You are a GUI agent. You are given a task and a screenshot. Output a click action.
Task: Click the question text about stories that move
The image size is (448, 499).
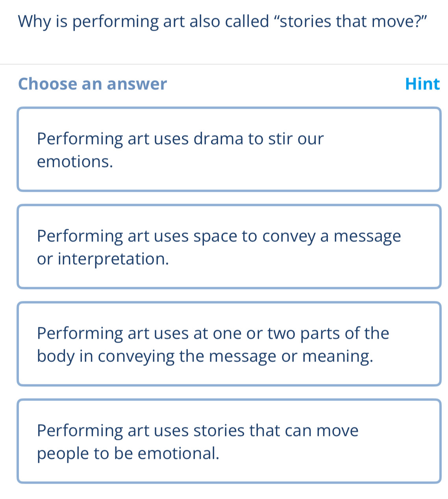click(x=223, y=22)
